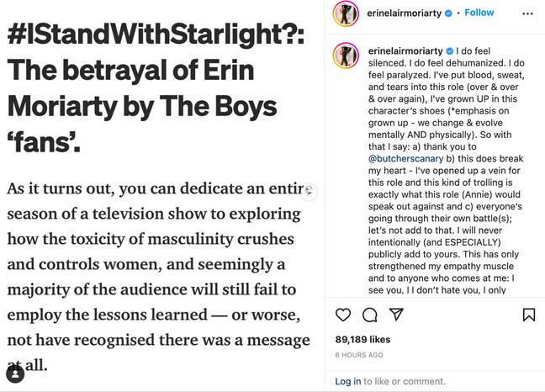Show tagged people with the person icon
545x392 pixels.
(x=15, y=374)
